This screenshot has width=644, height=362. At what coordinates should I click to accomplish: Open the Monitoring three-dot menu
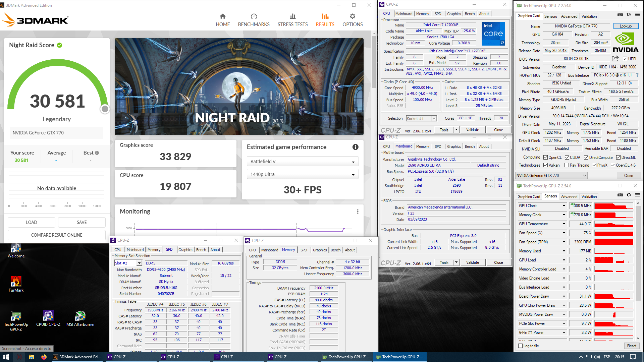pyautogui.click(x=358, y=212)
